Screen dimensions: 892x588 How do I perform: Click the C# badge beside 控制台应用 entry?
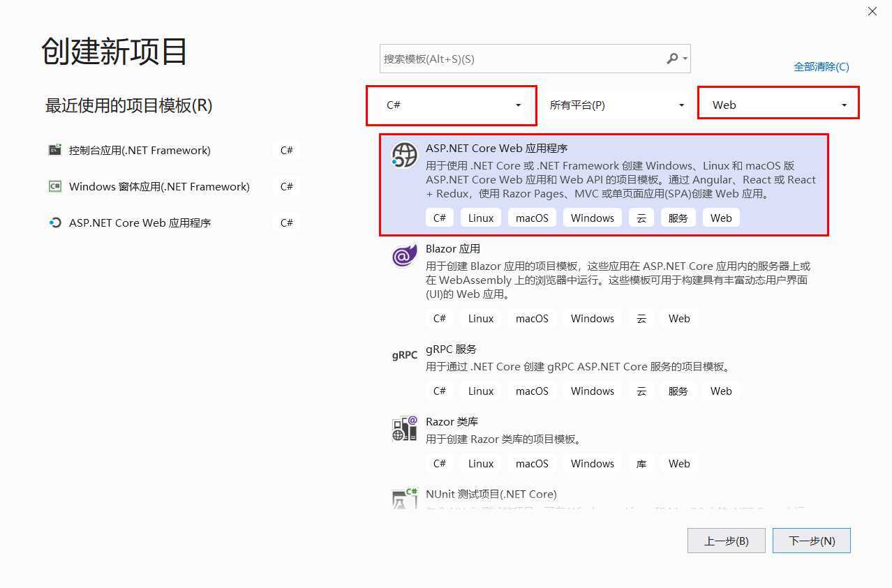(287, 150)
